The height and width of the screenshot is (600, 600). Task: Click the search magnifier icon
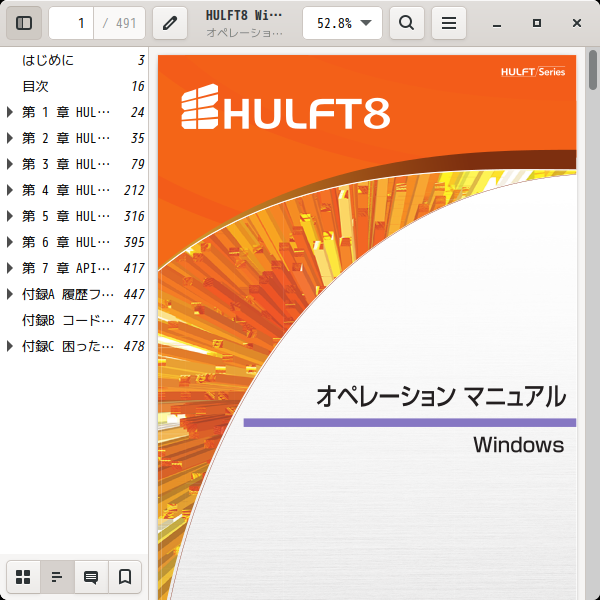(407, 23)
